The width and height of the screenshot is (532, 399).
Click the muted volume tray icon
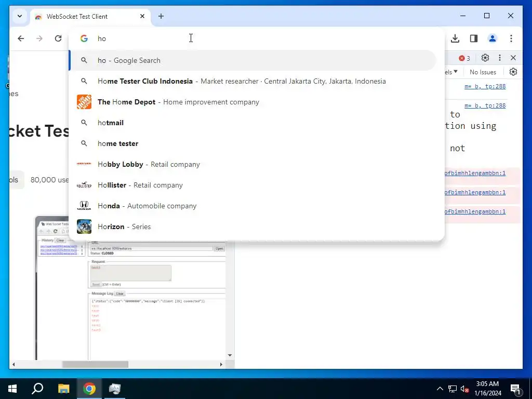point(465,389)
